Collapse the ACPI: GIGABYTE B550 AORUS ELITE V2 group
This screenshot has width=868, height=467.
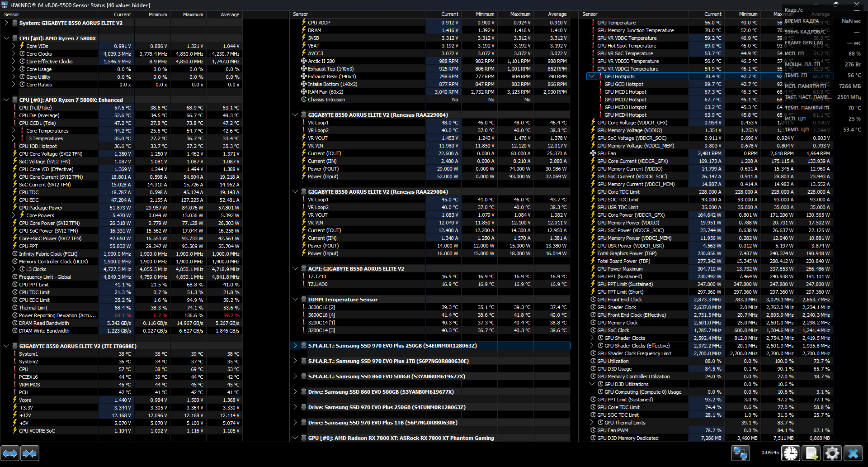point(295,269)
